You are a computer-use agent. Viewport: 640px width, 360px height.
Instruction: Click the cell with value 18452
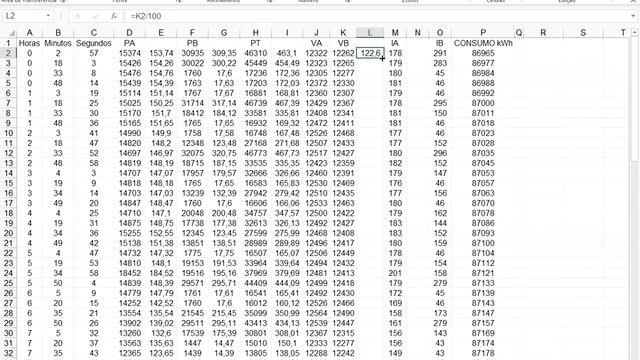coord(129,273)
